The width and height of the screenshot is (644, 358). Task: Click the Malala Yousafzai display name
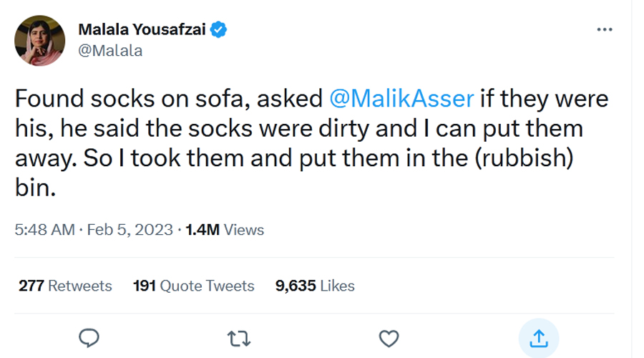tap(142, 30)
